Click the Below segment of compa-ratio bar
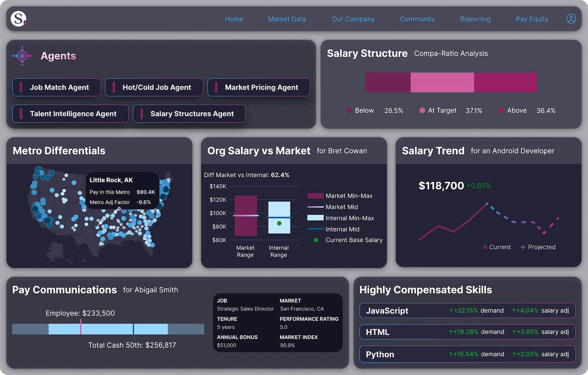Image resolution: width=588 pixels, height=375 pixels. (388, 82)
